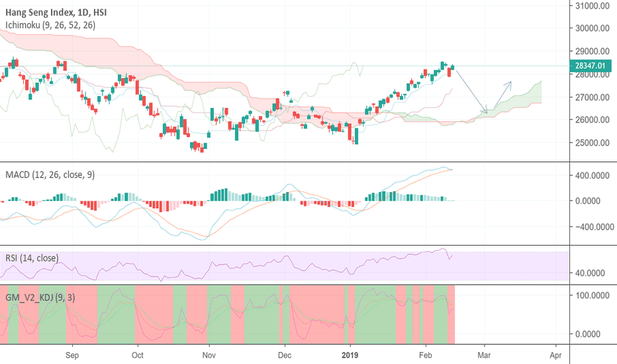This screenshot has height=364, width=617.
Task: Click the 2019 label on time axis
Action: pyautogui.click(x=350, y=355)
